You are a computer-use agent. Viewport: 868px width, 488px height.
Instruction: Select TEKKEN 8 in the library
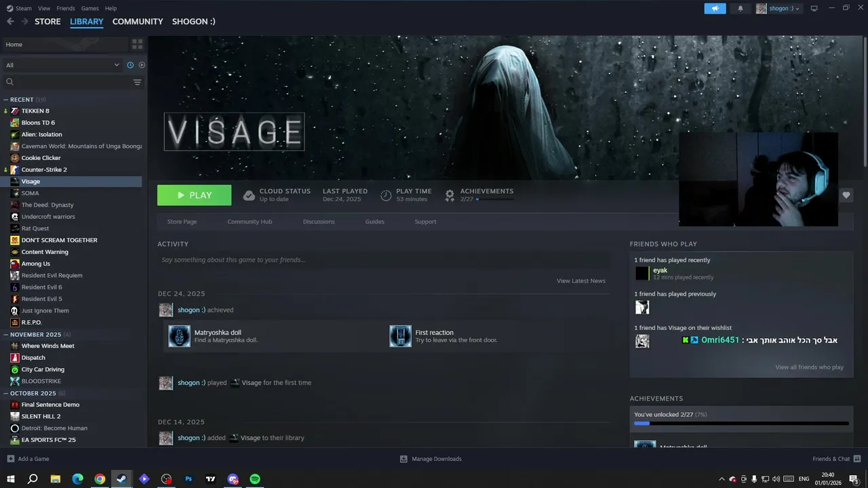click(x=35, y=111)
